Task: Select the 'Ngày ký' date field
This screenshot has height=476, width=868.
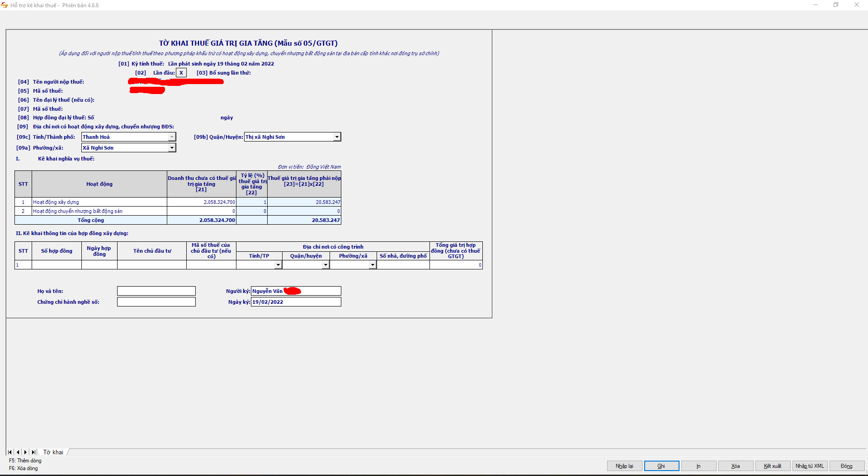Action: click(296, 302)
